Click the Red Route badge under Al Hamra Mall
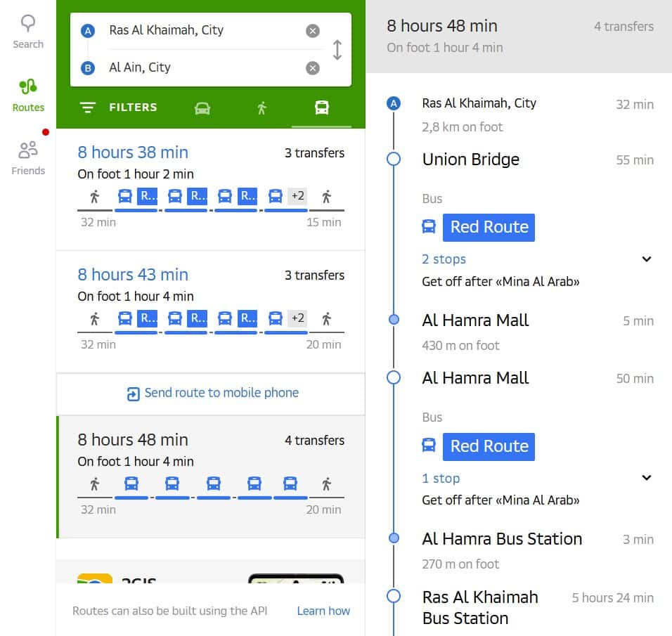This screenshot has height=636, width=672. (x=489, y=446)
